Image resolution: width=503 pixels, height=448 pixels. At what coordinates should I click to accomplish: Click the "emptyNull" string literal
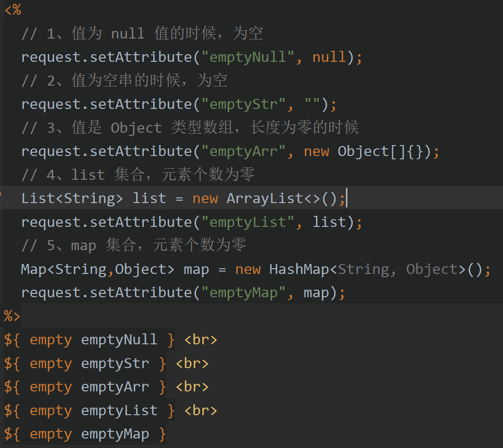coord(248,58)
